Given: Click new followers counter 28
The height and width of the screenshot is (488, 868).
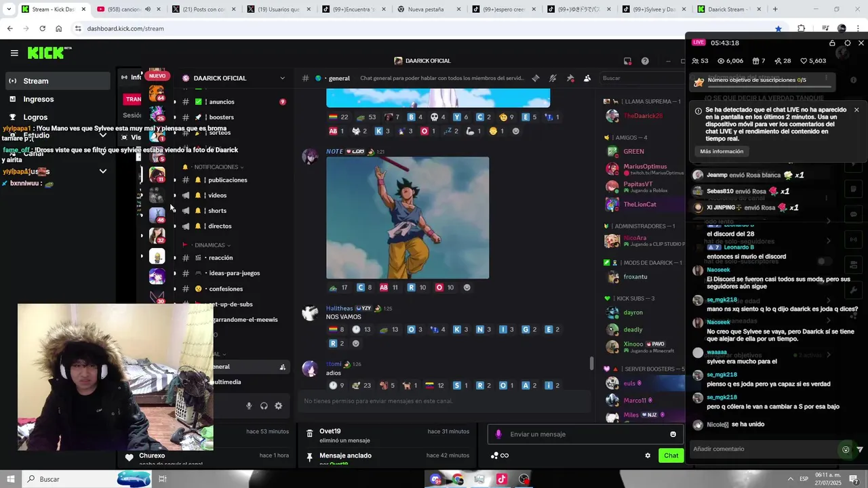Looking at the screenshot, I should pyautogui.click(x=782, y=61).
